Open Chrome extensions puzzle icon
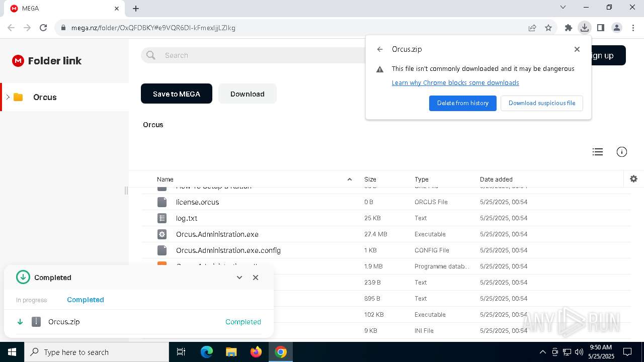This screenshot has height=362, width=644. (569, 28)
